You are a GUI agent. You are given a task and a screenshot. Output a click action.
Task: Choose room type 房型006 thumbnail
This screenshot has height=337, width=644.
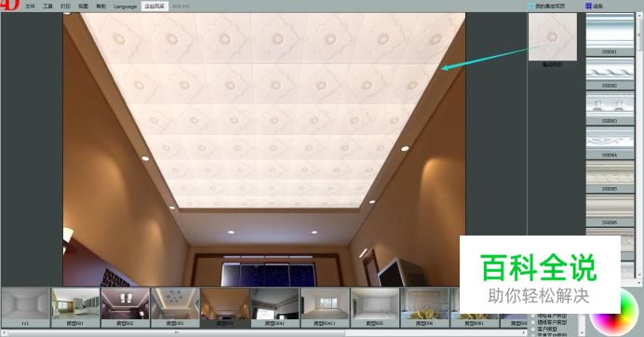pyautogui.click(x=425, y=307)
